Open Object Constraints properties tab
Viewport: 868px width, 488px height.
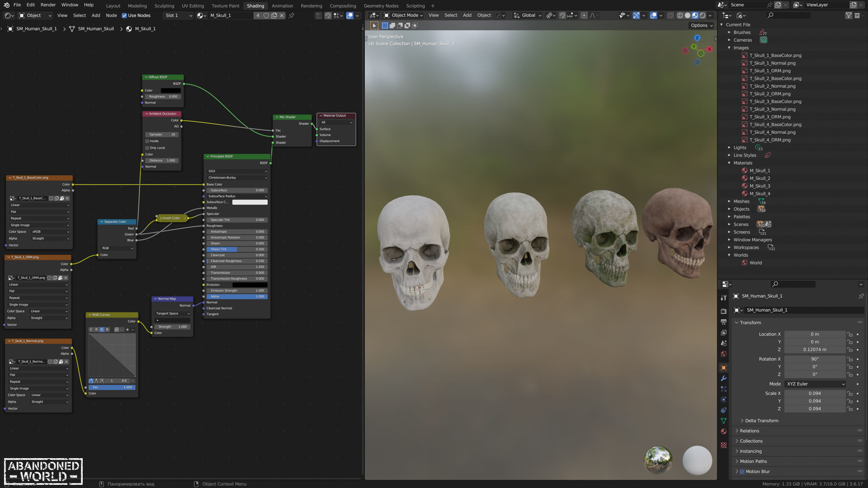pos(724,410)
